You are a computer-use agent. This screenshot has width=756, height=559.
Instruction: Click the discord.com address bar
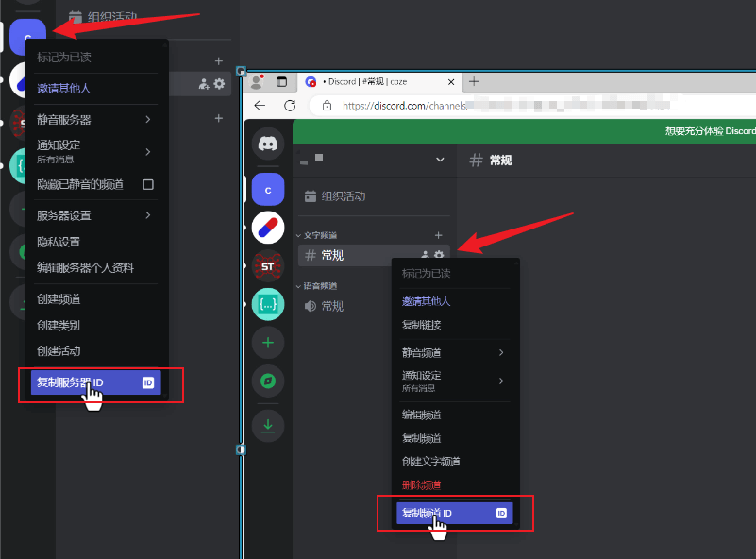tap(529, 106)
